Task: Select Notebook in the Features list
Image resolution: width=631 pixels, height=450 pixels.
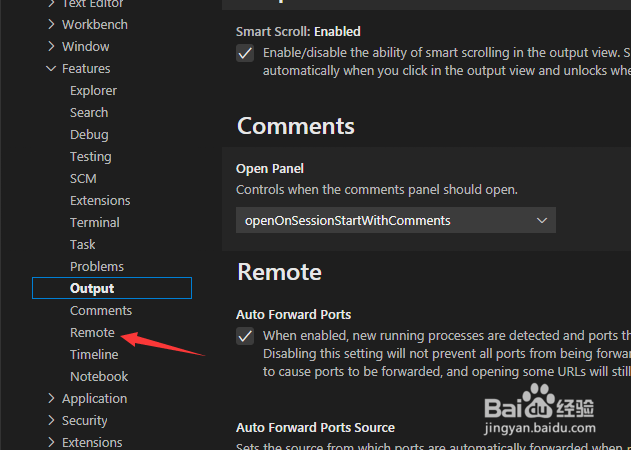Action: (x=99, y=377)
